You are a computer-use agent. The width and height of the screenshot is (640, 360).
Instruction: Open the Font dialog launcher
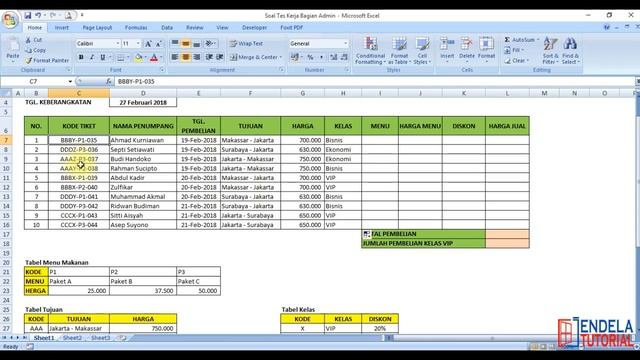coord(162,70)
